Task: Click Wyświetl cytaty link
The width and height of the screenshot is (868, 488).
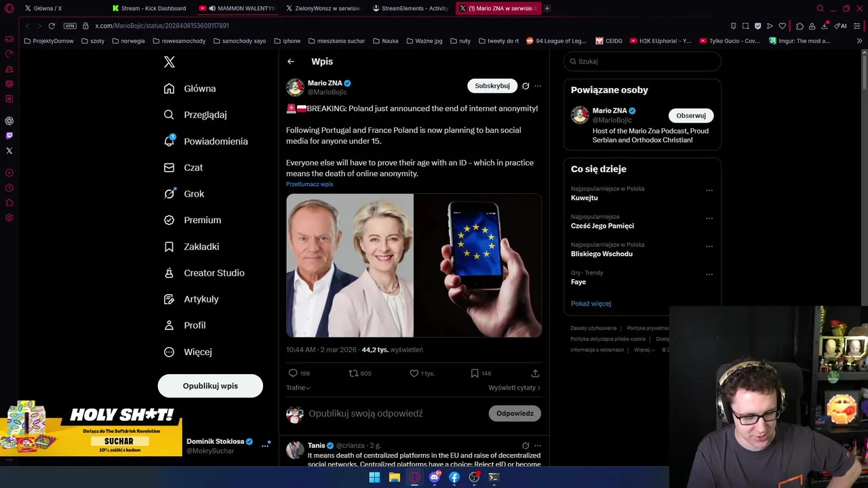Action: 514,388
